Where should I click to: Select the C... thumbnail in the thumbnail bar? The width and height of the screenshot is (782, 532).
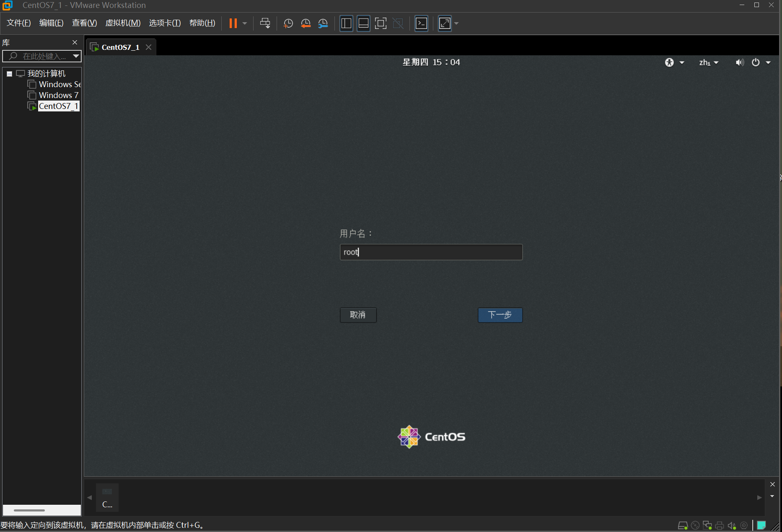click(x=107, y=497)
